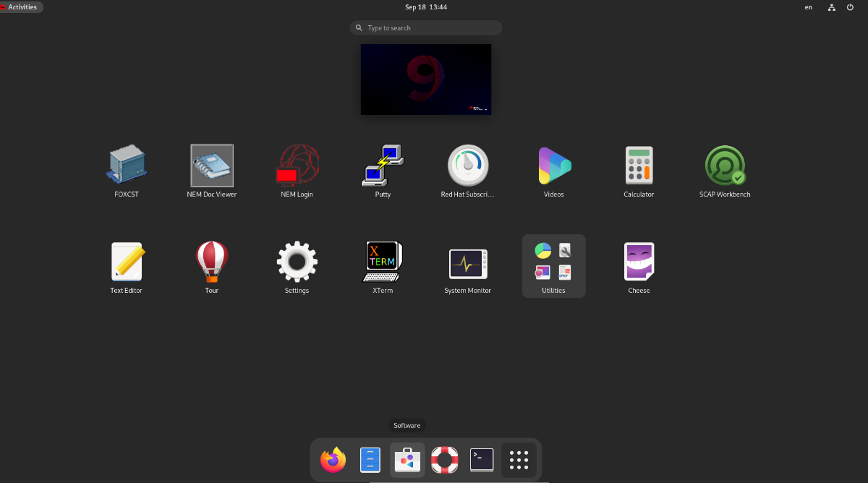Launch SCAP Workbench

click(724, 165)
